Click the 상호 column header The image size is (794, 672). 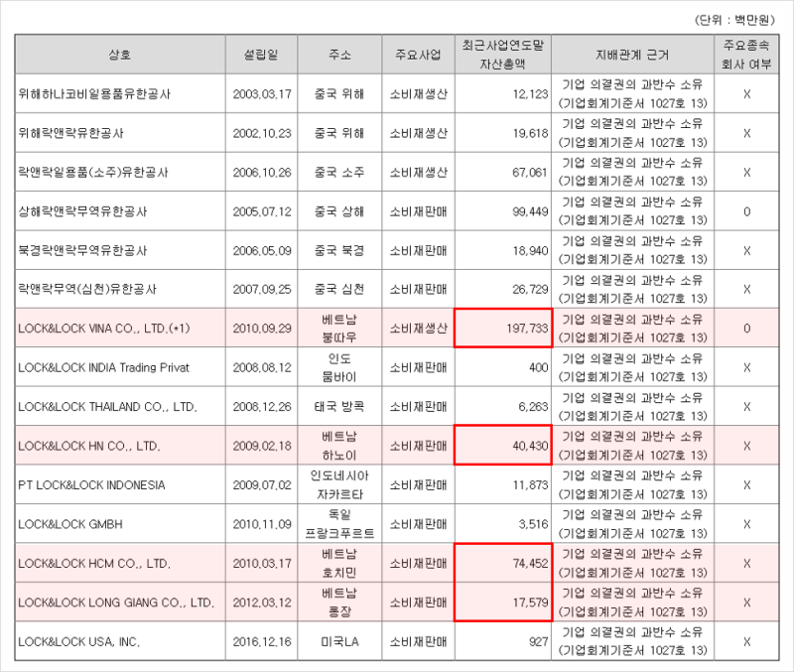pyautogui.click(x=120, y=55)
